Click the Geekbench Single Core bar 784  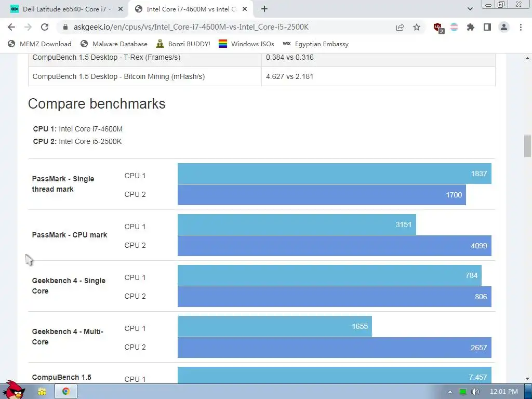[x=329, y=275]
